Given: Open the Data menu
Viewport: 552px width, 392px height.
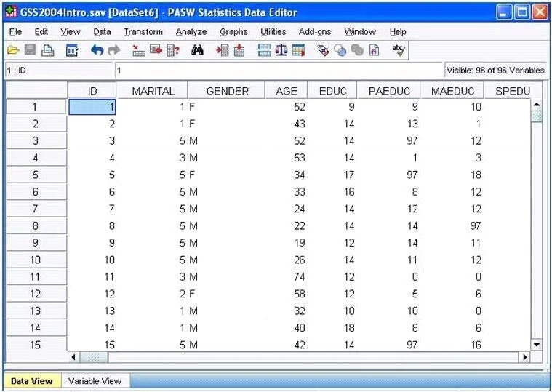Looking at the screenshot, I should click(x=102, y=32).
